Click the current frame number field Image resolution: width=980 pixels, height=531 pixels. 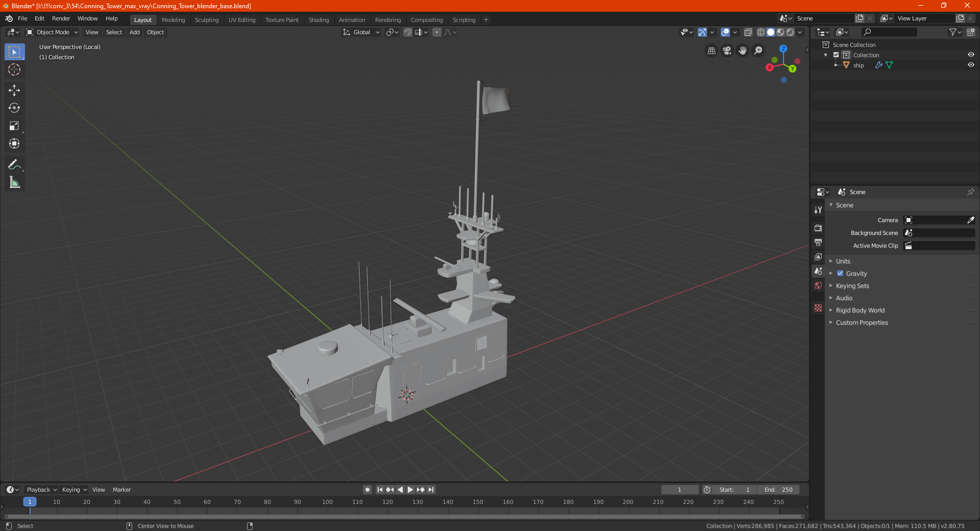(680, 490)
